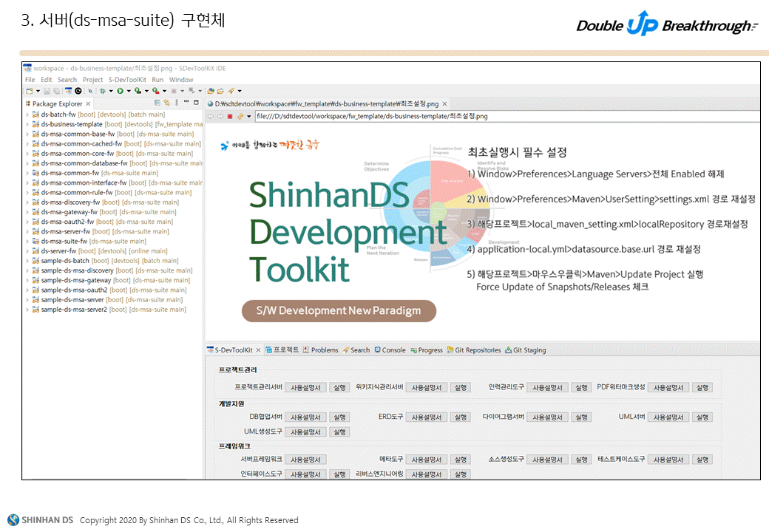Close the S-DevToolKit view tab
This screenshot has width=769, height=532.
click(259, 350)
